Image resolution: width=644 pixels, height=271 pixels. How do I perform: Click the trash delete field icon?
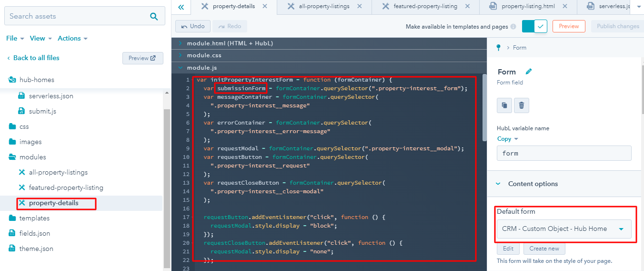click(522, 105)
